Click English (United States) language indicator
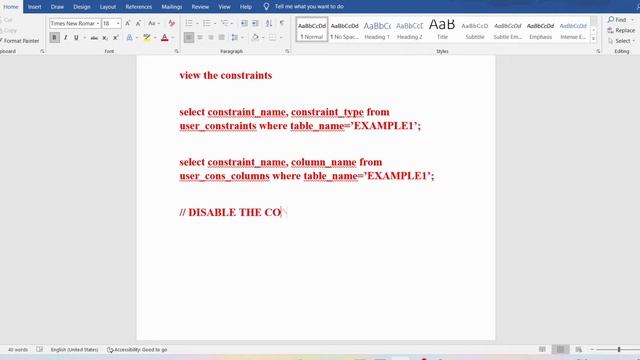 click(74, 349)
